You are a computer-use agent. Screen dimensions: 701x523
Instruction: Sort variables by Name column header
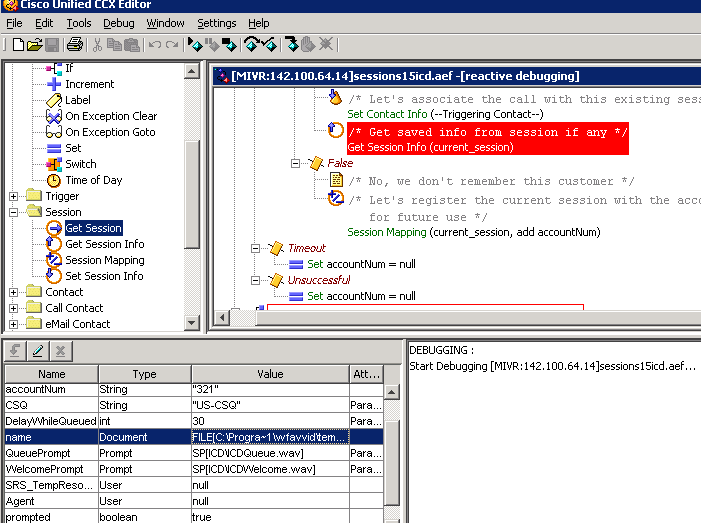(x=51, y=374)
